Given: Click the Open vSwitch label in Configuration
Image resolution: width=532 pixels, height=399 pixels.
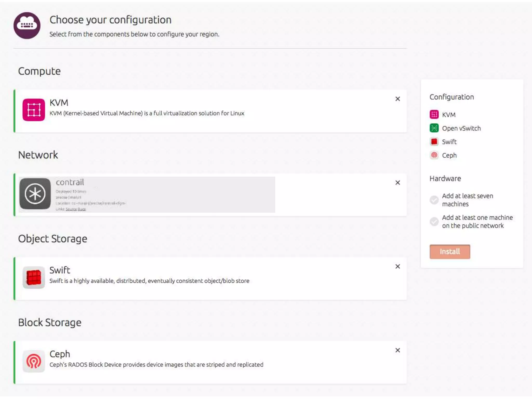Looking at the screenshot, I should pos(461,128).
